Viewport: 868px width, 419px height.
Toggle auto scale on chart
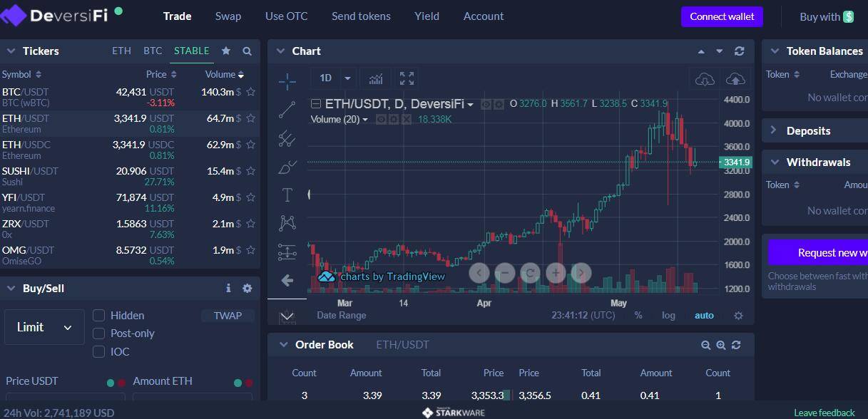coord(704,316)
